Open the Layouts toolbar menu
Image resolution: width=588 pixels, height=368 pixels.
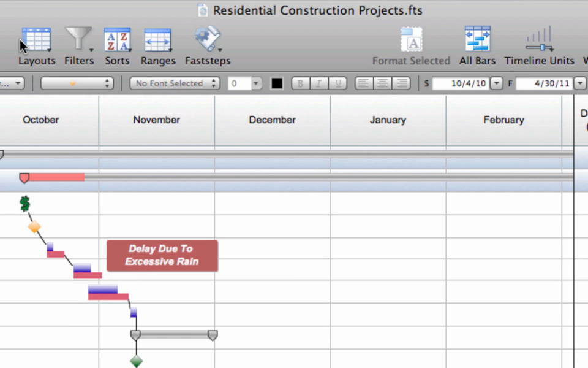click(36, 45)
